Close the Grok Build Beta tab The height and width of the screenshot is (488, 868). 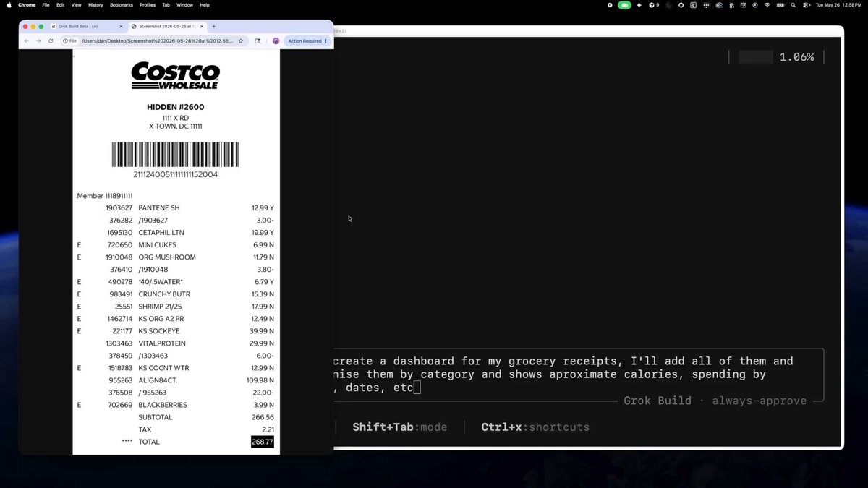click(121, 26)
